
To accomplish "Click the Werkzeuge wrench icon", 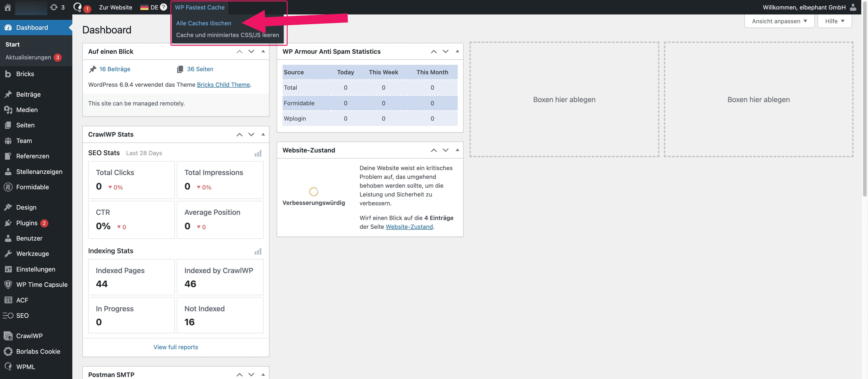I will tap(8, 253).
